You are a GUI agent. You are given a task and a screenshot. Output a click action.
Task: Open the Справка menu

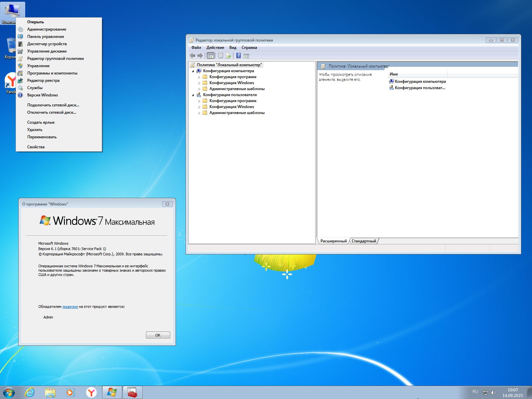[x=249, y=48]
